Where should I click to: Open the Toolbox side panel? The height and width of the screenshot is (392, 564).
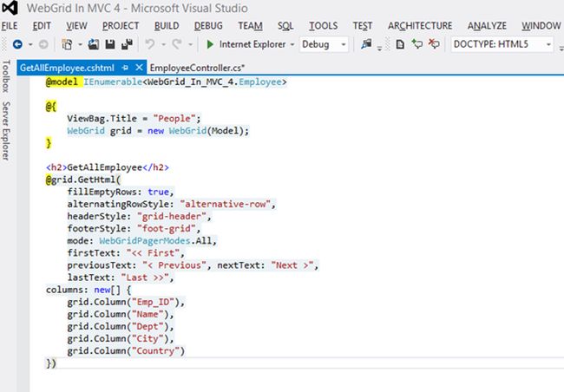[6, 76]
